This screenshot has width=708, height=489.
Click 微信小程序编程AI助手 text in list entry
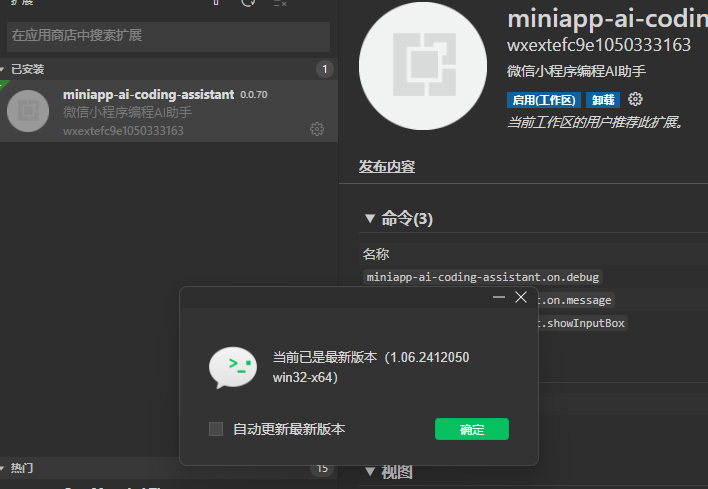coord(127,112)
